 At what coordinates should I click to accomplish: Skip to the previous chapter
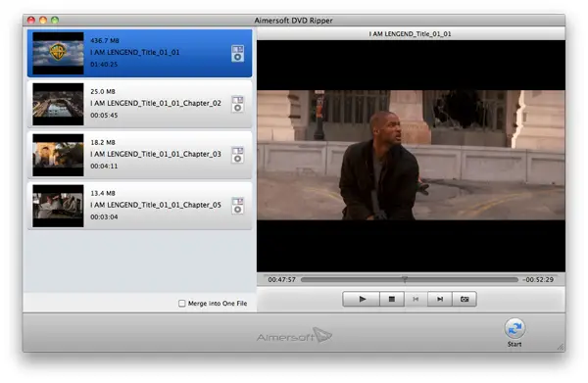416,299
